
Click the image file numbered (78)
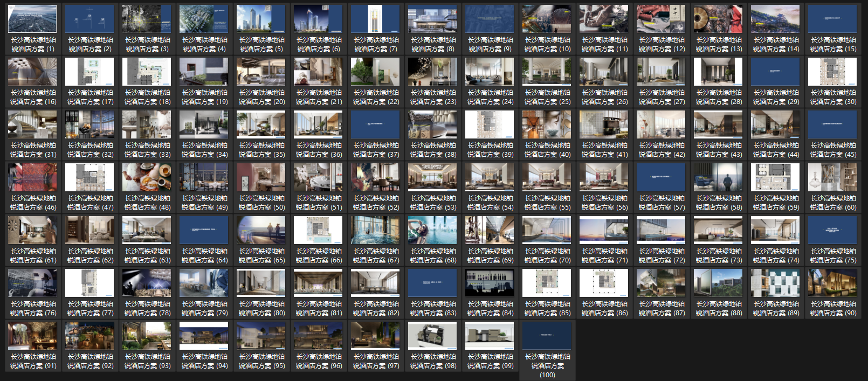tap(147, 283)
